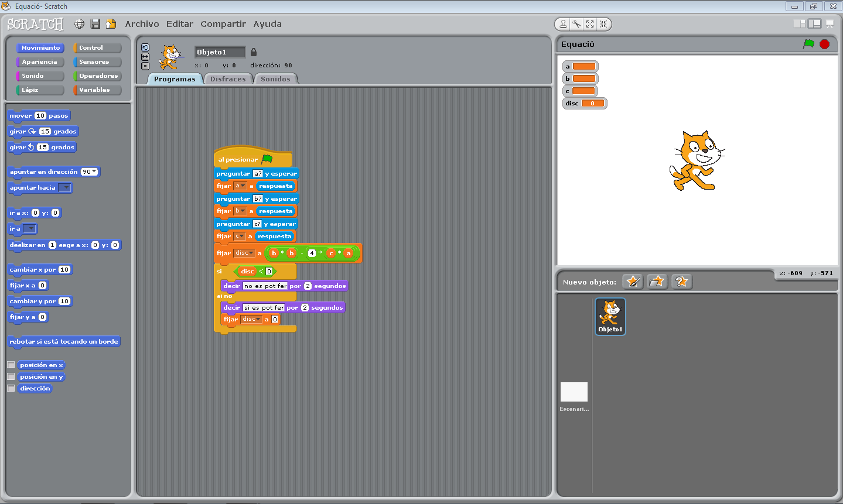Select Operadores block category
The image size is (843, 504).
(x=97, y=76)
